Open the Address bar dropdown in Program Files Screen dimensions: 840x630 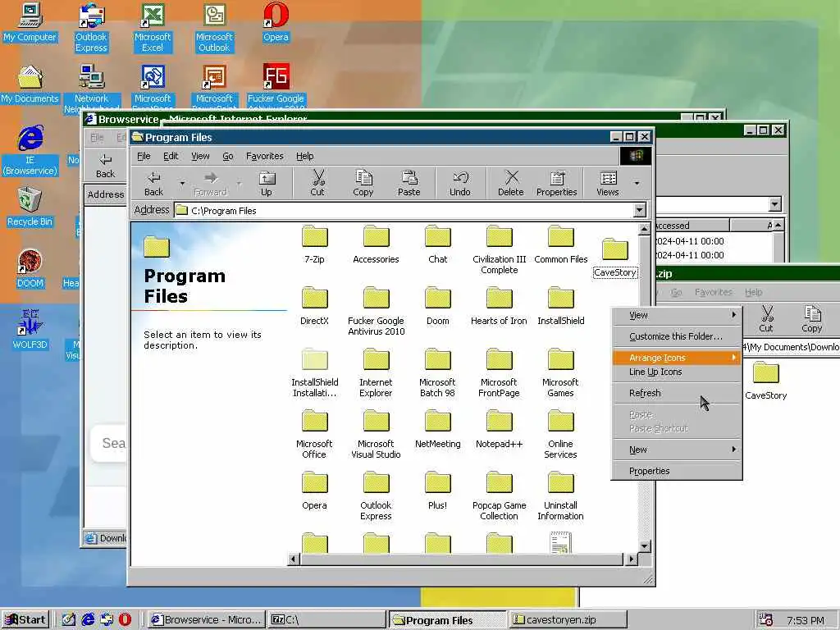click(x=640, y=210)
